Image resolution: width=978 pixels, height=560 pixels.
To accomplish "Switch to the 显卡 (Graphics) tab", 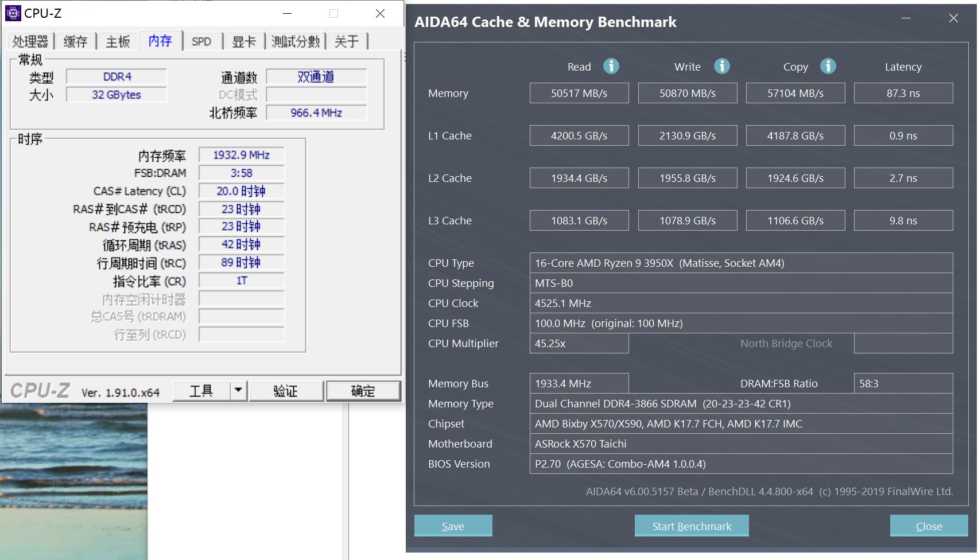I will [244, 41].
